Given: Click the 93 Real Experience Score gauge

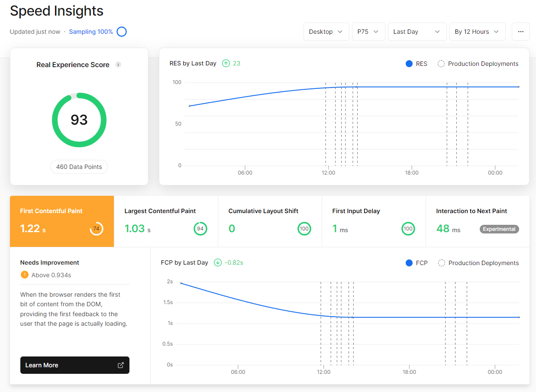Looking at the screenshot, I should 79,120.
